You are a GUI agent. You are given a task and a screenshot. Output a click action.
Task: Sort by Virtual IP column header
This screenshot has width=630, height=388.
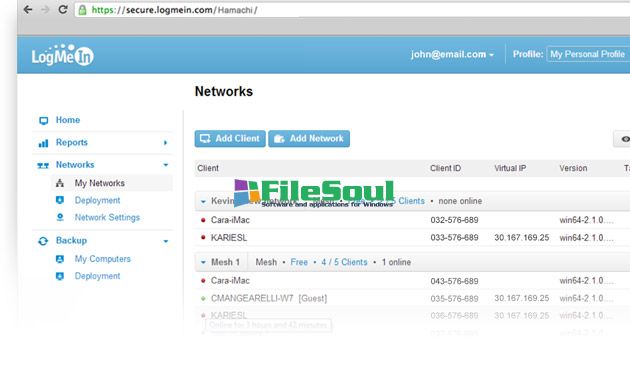[510, 168]
